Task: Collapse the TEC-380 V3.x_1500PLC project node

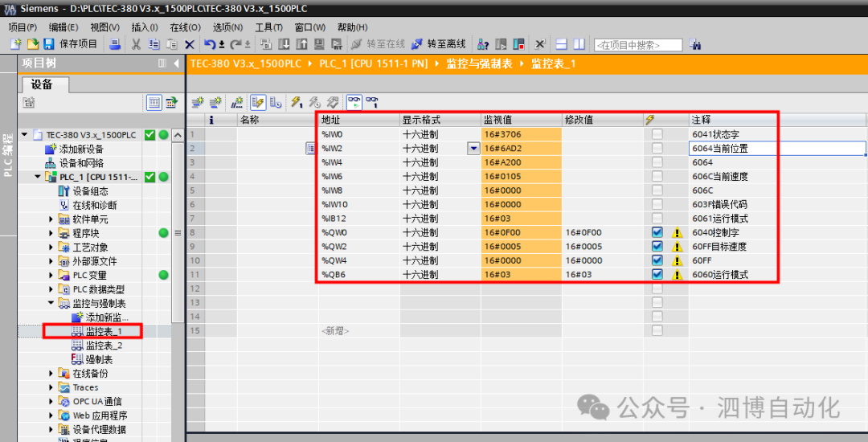Action: (x=24, y=134)
